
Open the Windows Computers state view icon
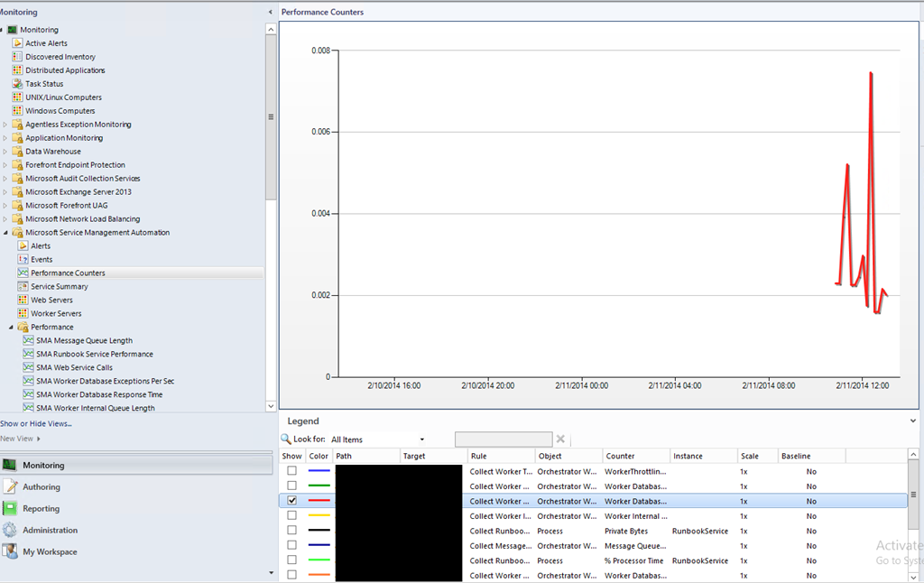coord(17,111)
